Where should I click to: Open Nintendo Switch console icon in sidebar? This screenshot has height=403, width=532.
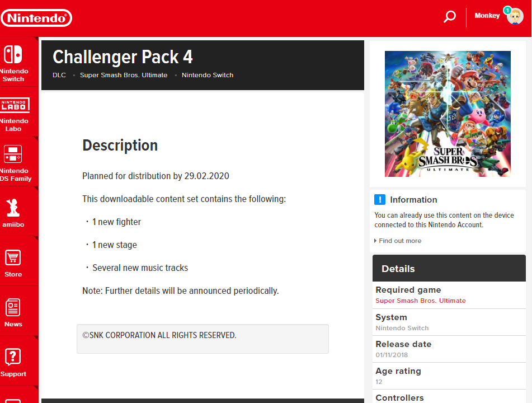[x=13, y=54]
